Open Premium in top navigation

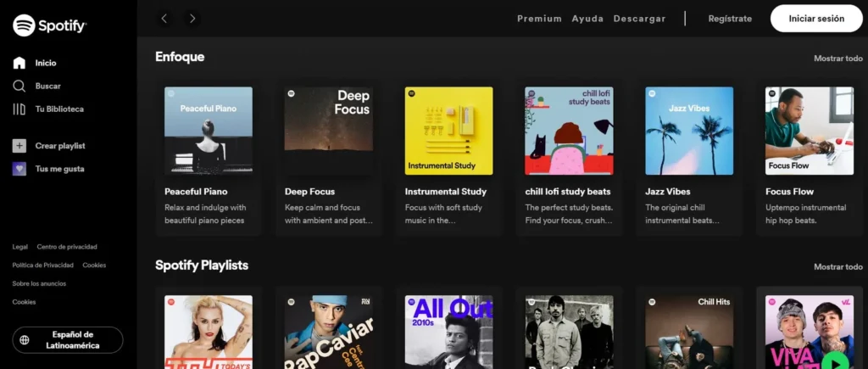coord(539,19)
